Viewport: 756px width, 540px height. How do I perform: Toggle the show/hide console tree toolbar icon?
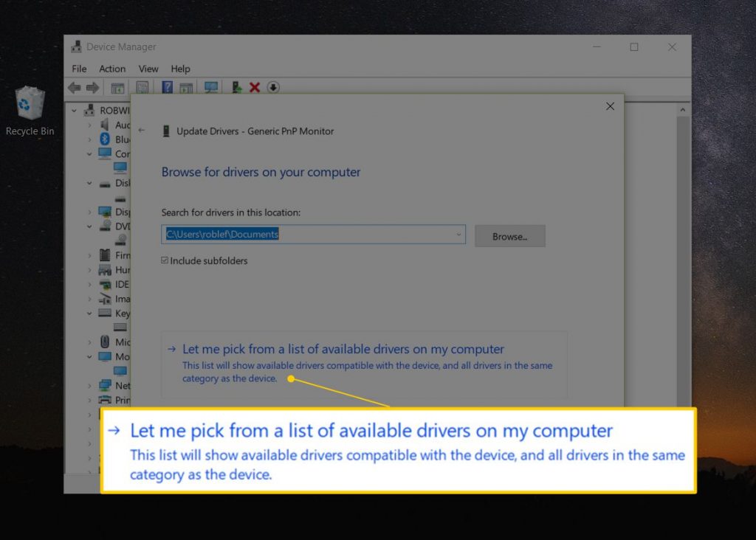117,88
